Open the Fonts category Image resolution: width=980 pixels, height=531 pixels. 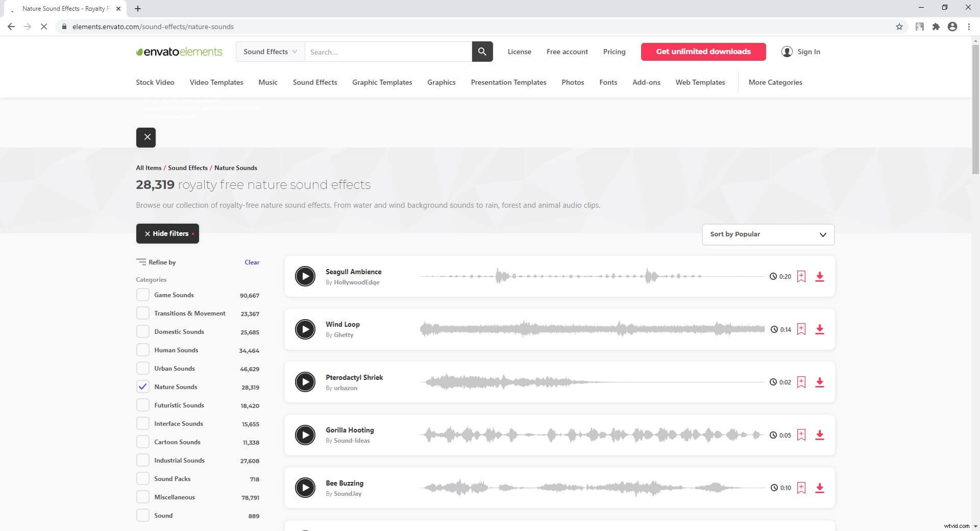(x=608, y=82)
